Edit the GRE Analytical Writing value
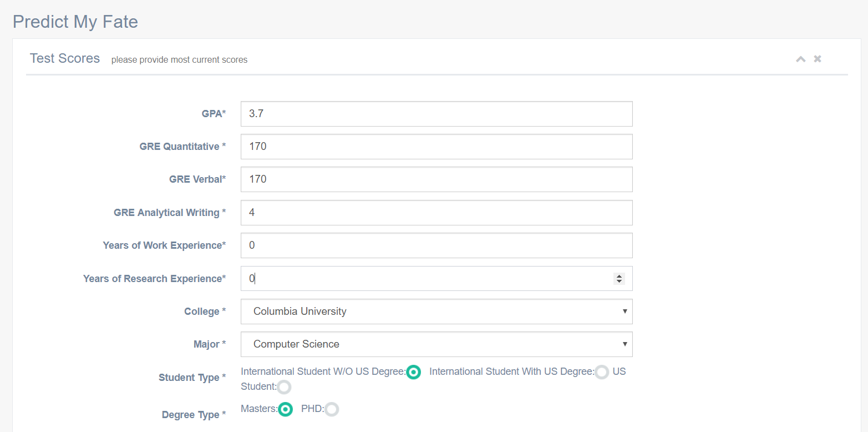Screen dimensions: 868x432 coord(436,213)
